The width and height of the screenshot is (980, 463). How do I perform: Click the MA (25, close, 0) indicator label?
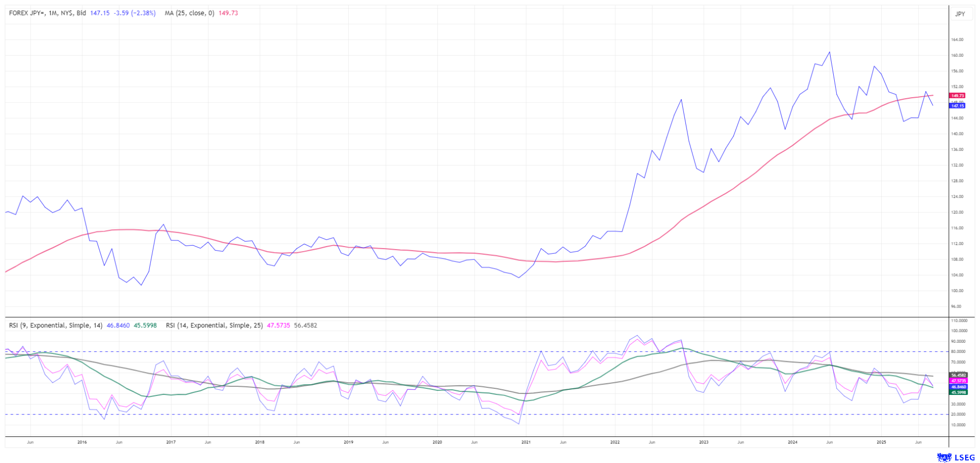click(189, 13)
